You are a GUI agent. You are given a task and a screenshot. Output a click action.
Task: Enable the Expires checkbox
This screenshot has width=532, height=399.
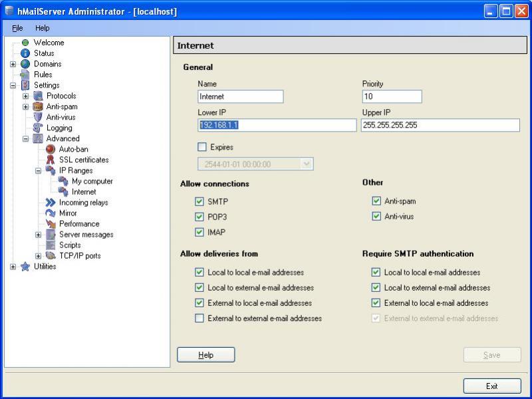(x=202, y=147)
